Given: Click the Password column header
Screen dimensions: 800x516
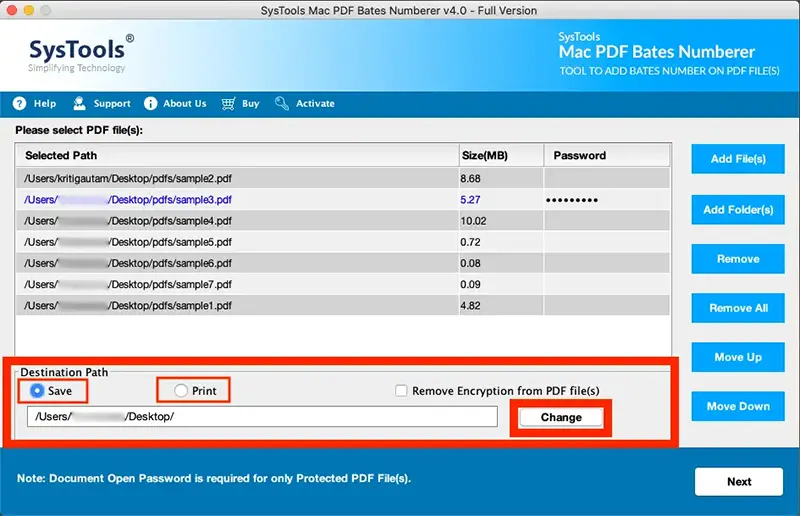Looking at the screenshot, I should [607, 155].
